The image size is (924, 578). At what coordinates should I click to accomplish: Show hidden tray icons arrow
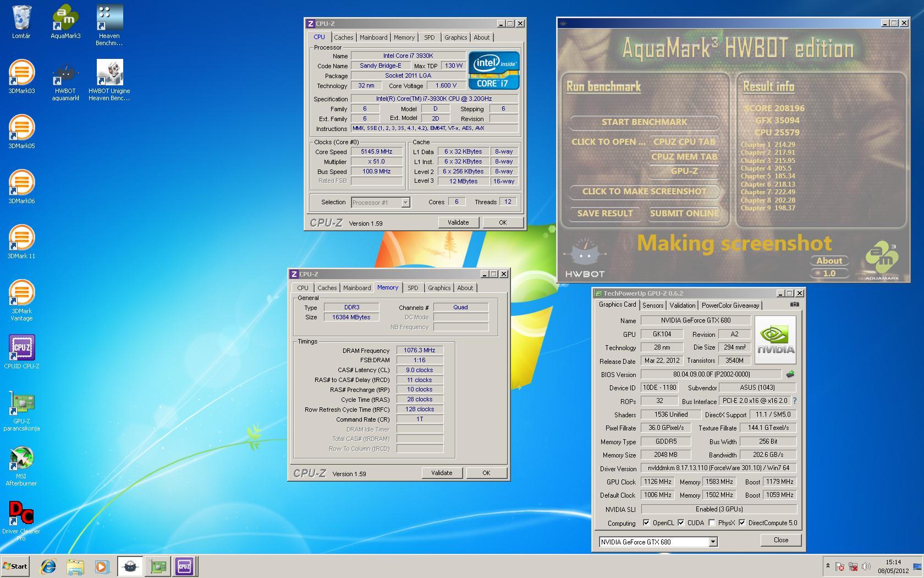(828, 566)
